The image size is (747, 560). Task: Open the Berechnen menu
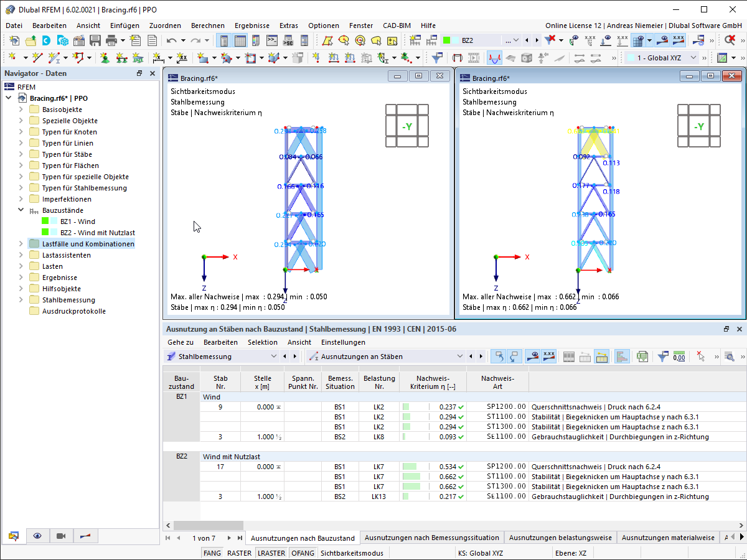coord(208,26)
